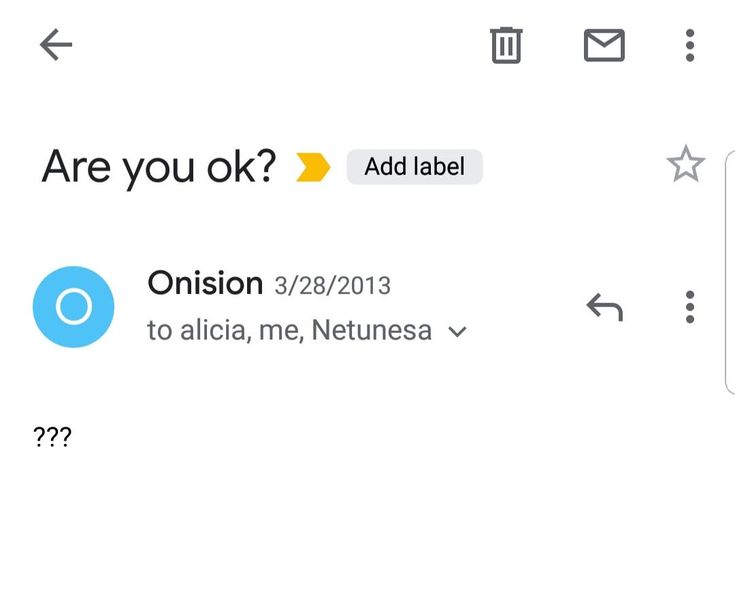Expand recipient details chevron after Netunesa
The width and height of the screenshot is (735, 600).
click(x=458, y=332)
